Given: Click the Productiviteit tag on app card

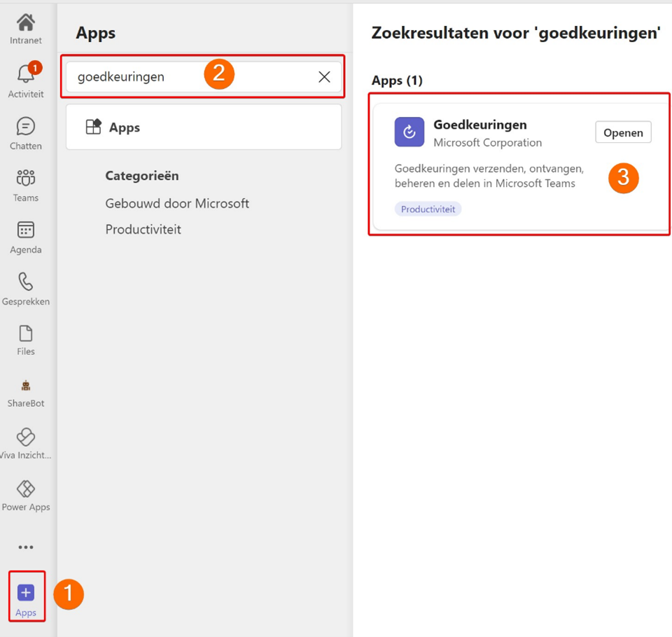Looking at the screenshot, I should tap(428, 209).
